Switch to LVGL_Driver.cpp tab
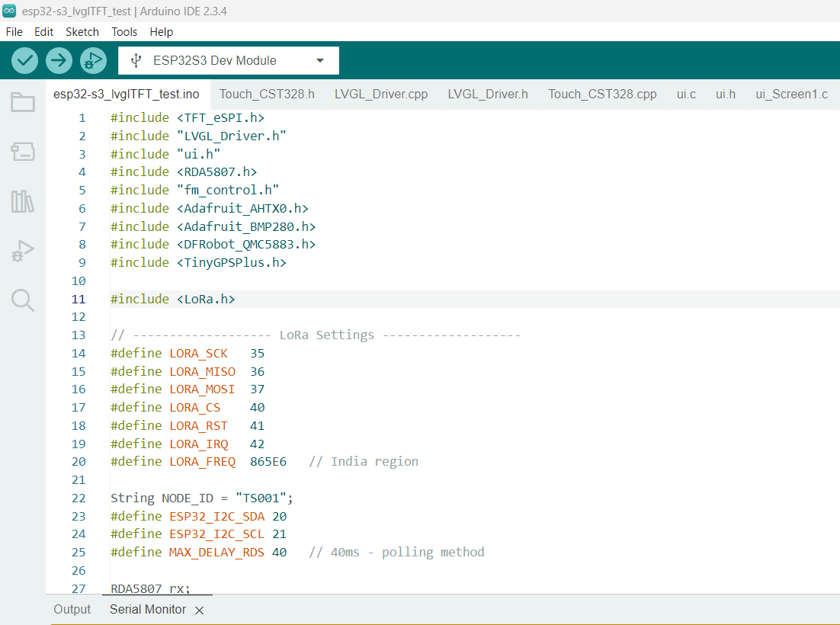 pos(381,95)
